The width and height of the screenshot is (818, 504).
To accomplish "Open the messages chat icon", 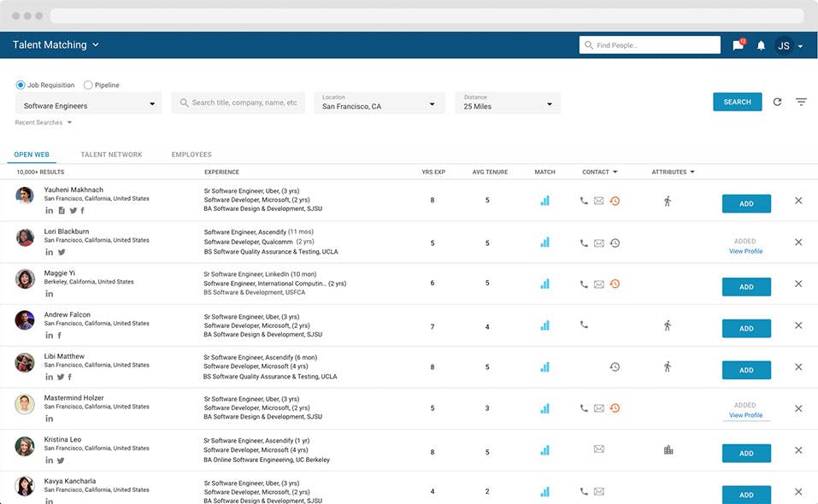I will click(x=739, y=45).
